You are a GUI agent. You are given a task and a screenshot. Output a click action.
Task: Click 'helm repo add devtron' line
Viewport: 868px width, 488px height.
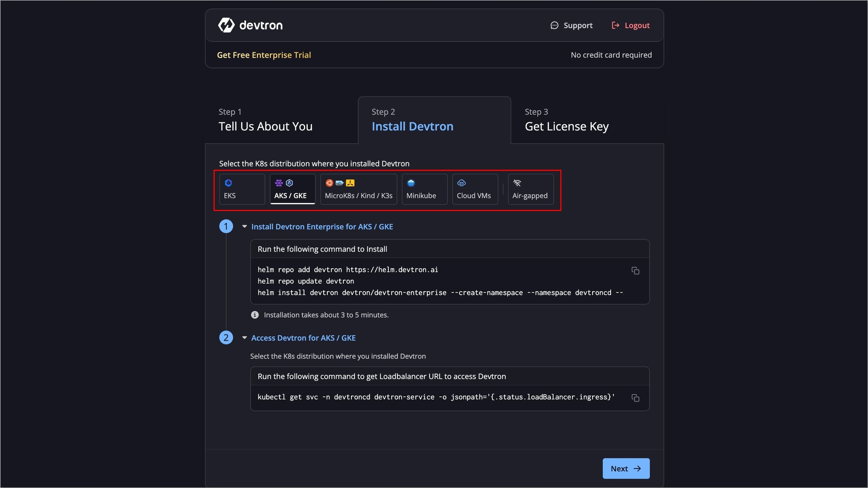coord(348,270)
